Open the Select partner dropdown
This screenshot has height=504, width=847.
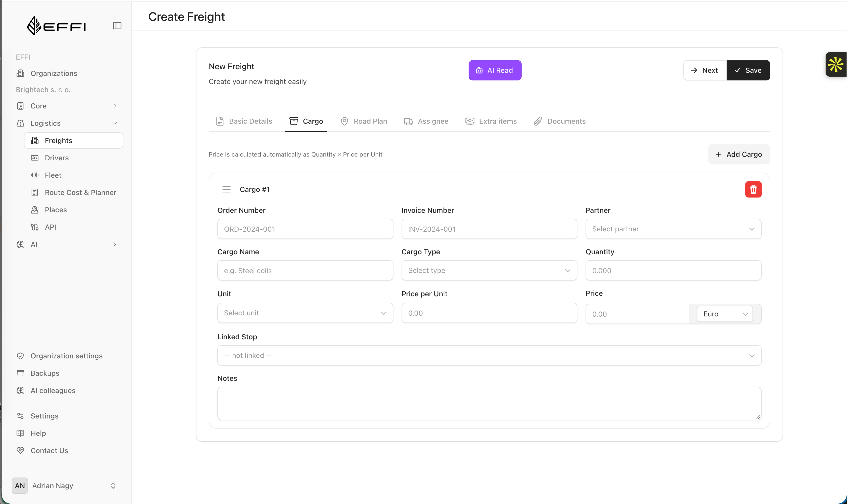point(673,229)
